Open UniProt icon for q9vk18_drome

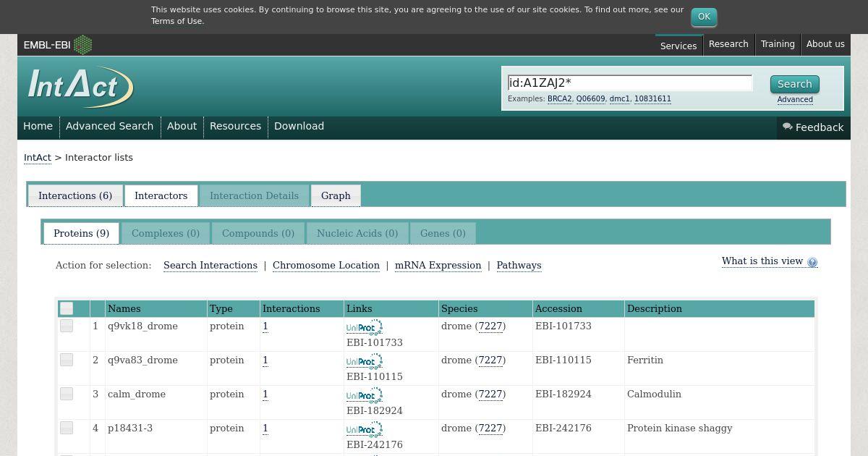[x=365, y=327]
